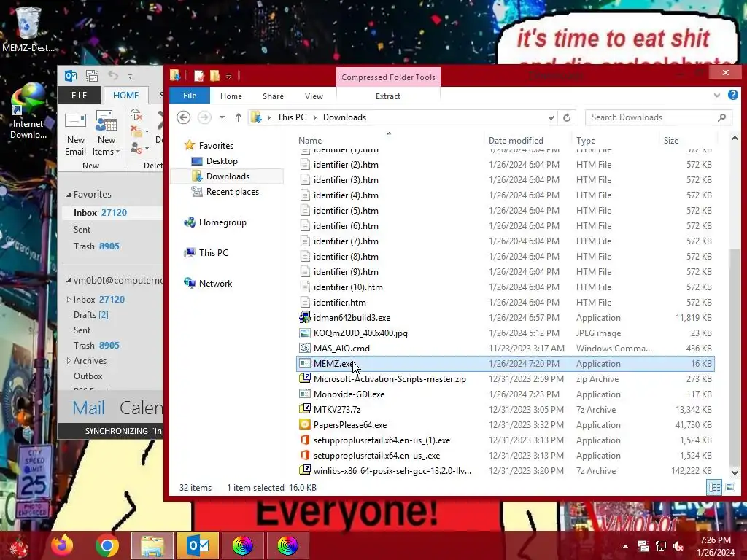Screen dimensions: 747x560
Task: Open Extract tab under Compressed Folder Tools
Action: pyautogui.click(x=388, y=96)
